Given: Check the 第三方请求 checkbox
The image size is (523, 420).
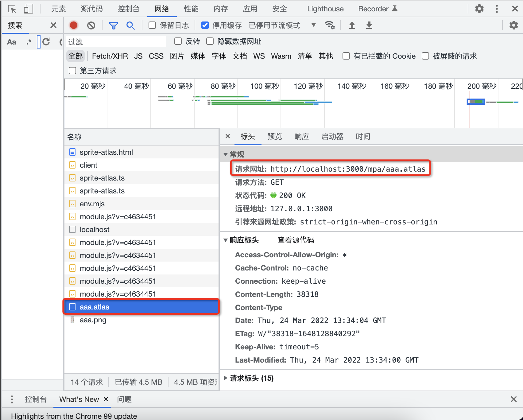Looking at the screenshot, I should (72, 71).
